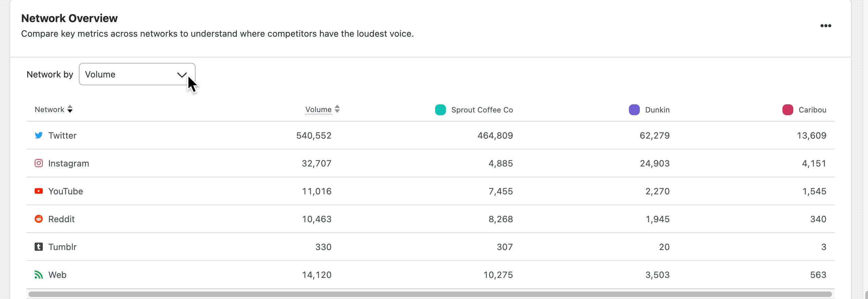This screenshot has width=868, height=299.
Task: Select the Tumblr row label
Action: 62,247
